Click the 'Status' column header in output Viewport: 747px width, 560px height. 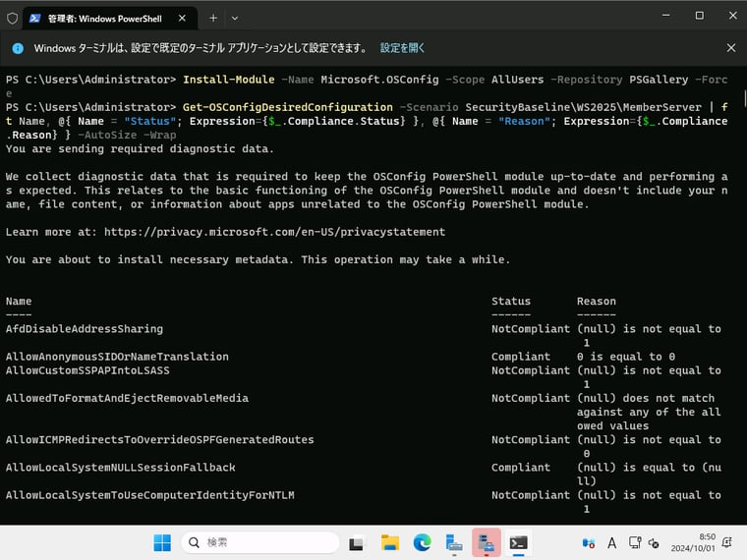tap(511, 301)
